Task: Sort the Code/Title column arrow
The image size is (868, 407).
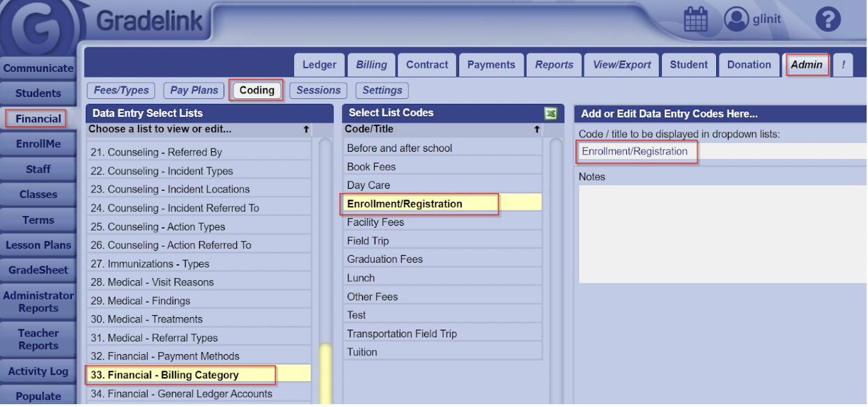Action: tap(536, 130)
